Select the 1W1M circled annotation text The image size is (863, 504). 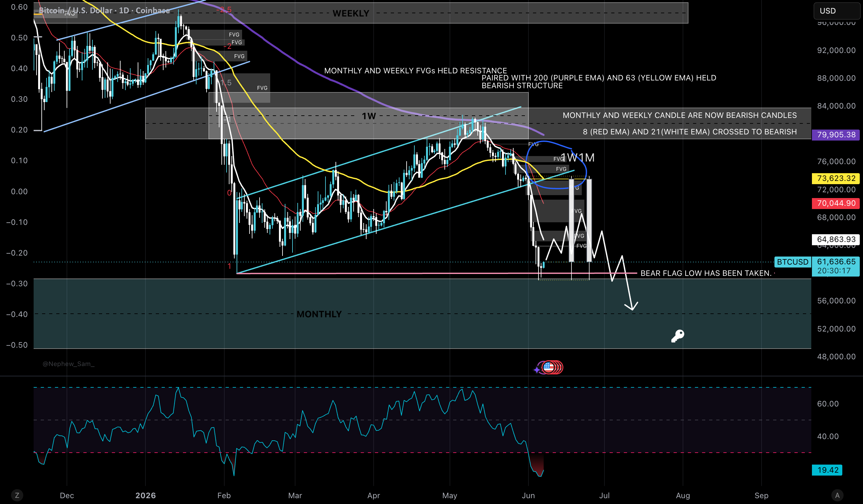coord(578,158)
